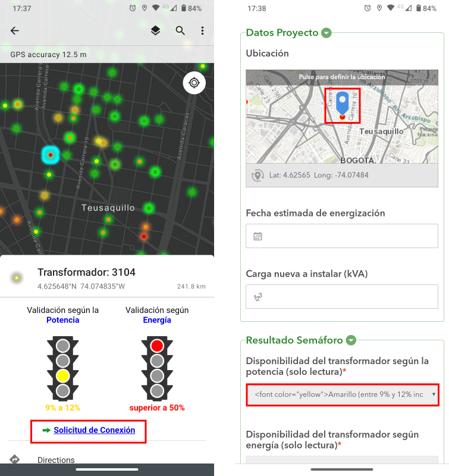Open the potencia availability dropdown
This screenshot has width=449, height=476.
[342, 394]
